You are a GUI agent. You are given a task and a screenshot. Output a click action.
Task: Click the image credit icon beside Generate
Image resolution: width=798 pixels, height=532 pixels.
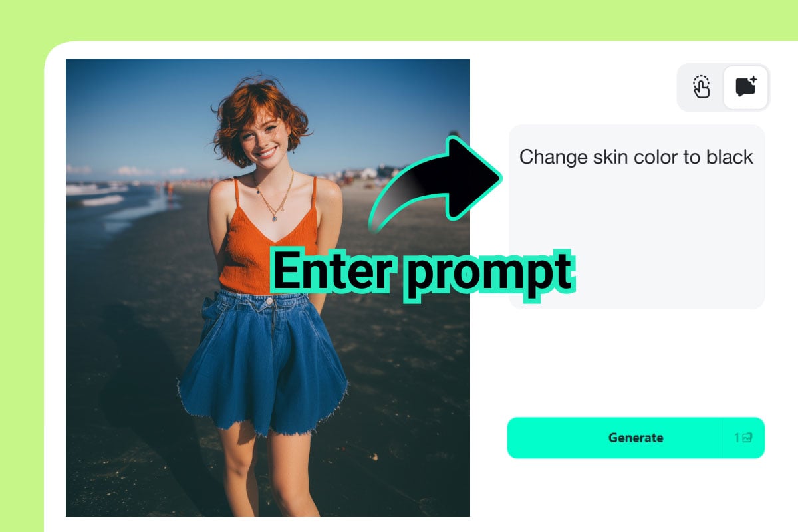[748, 438]
